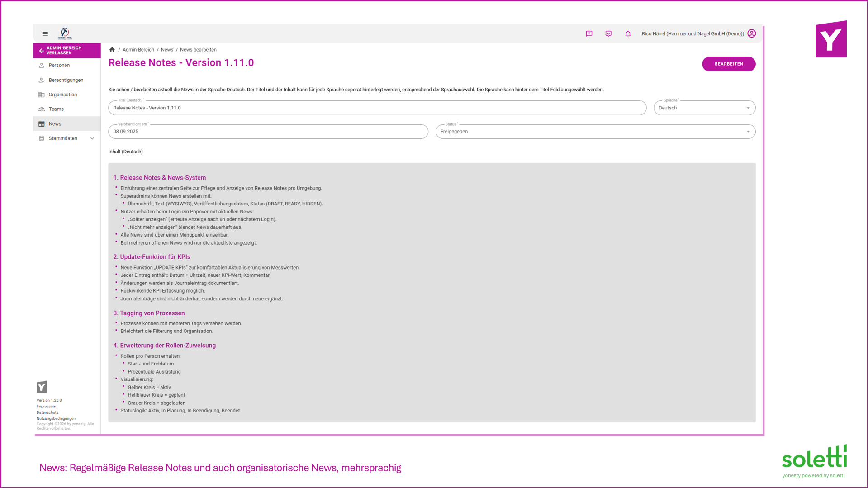Open the user account avatar icon
This screenshot has width=868, height=488.
752,33
